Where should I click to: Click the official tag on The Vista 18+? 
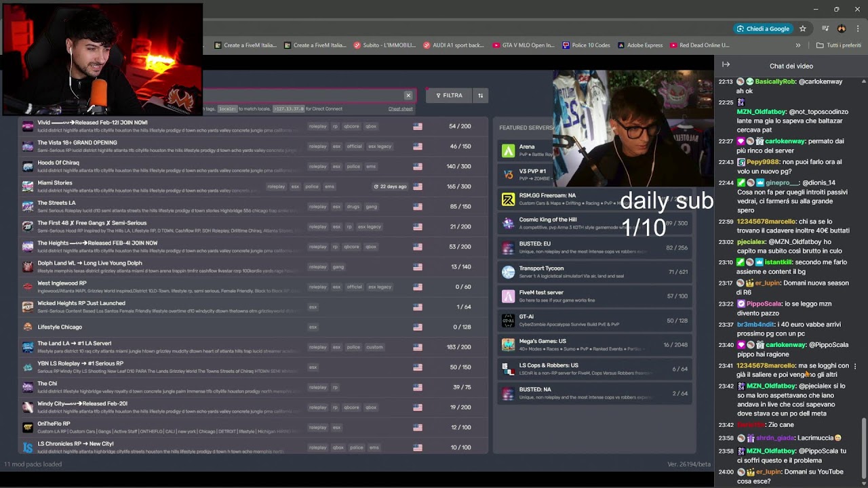(x=354, y=146)
